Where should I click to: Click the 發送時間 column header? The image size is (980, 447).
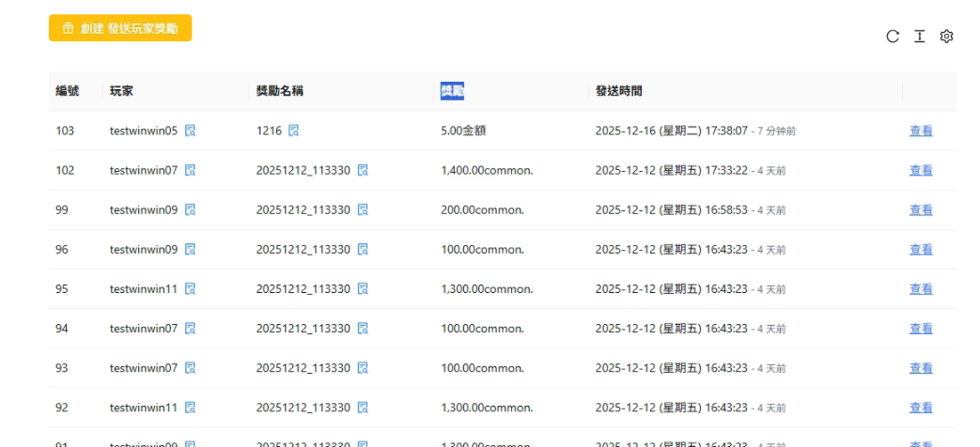tap(618, 91)
